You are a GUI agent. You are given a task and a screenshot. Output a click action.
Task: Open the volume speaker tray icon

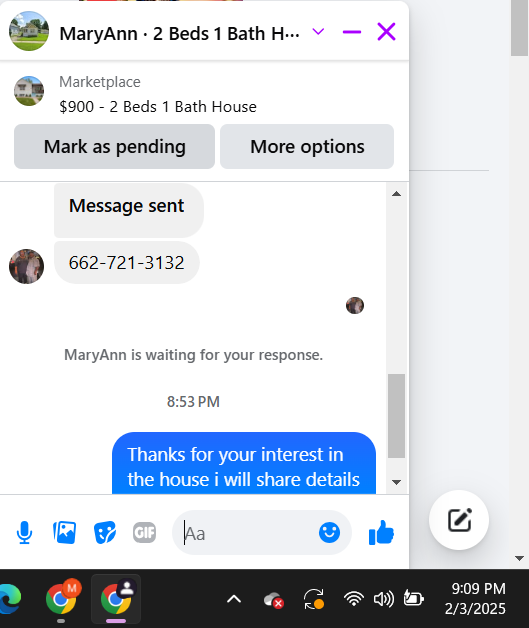coord(384,599)
